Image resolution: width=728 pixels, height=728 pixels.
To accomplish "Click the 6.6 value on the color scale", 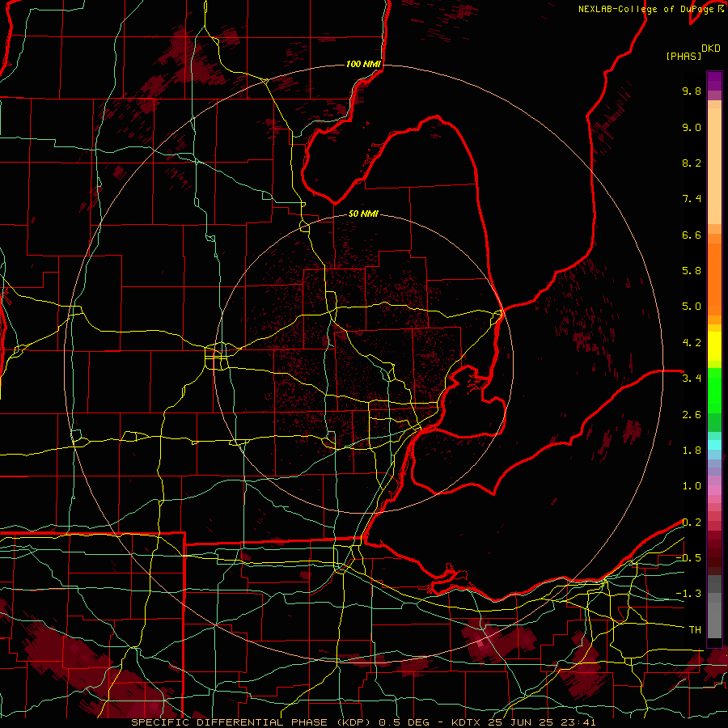I will click(x=692, y=235).
